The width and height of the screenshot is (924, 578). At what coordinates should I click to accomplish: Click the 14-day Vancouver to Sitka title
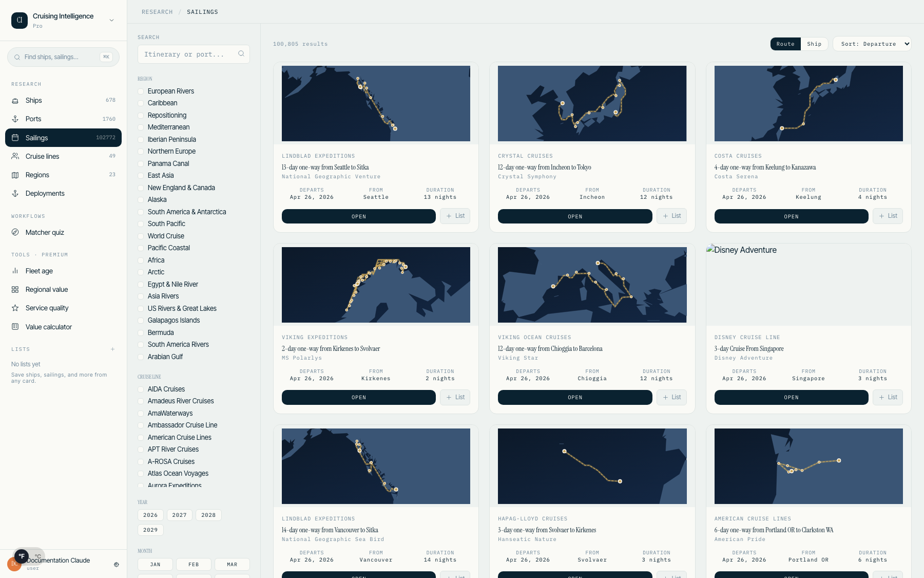[330, 530]
